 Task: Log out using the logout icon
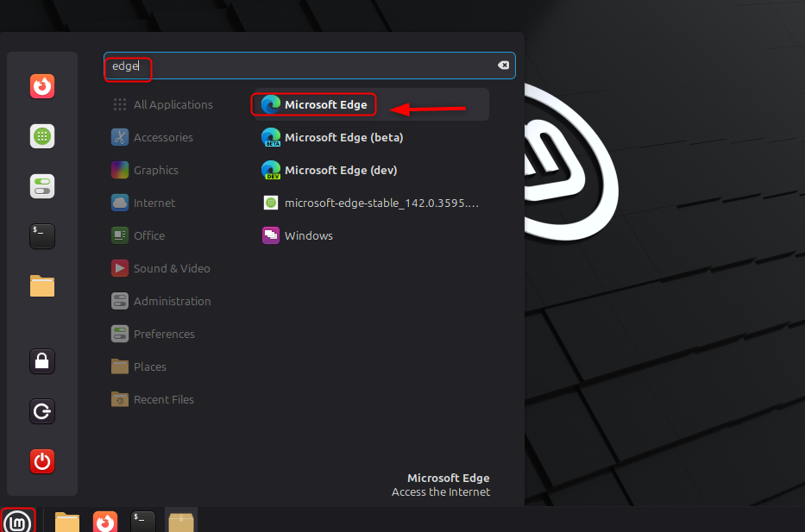[x=42, y=411]
